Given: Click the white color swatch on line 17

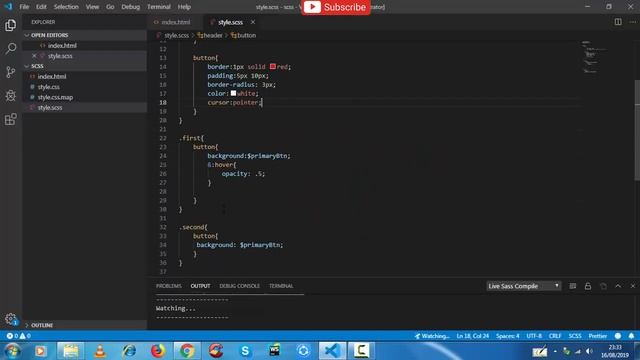Looking at the screenshot, I should 233,93.
